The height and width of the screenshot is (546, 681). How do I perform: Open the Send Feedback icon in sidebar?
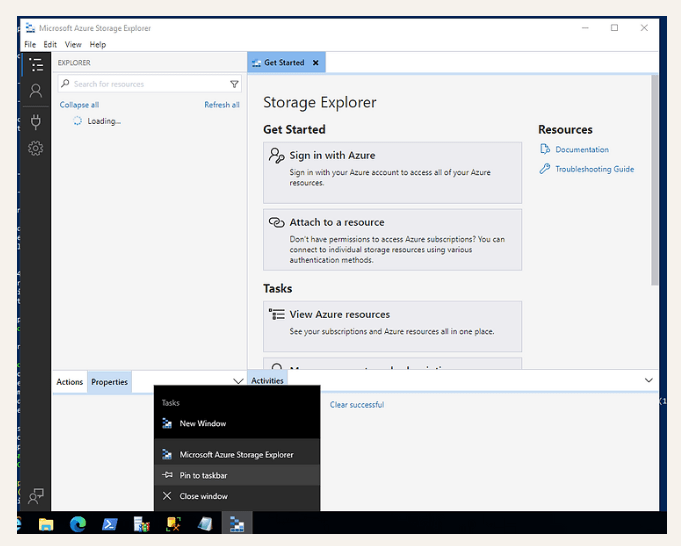click(36, 496)
